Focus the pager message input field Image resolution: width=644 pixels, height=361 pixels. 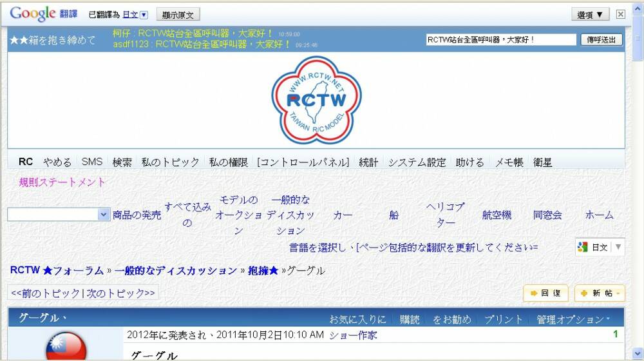click(x=501, y=40)
